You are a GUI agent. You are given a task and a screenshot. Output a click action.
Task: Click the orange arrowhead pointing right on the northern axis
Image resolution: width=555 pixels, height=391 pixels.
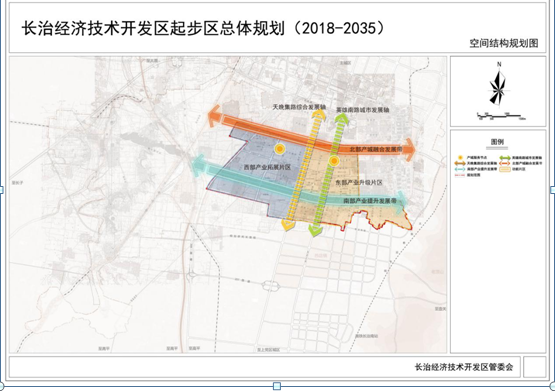click(409, 150)
